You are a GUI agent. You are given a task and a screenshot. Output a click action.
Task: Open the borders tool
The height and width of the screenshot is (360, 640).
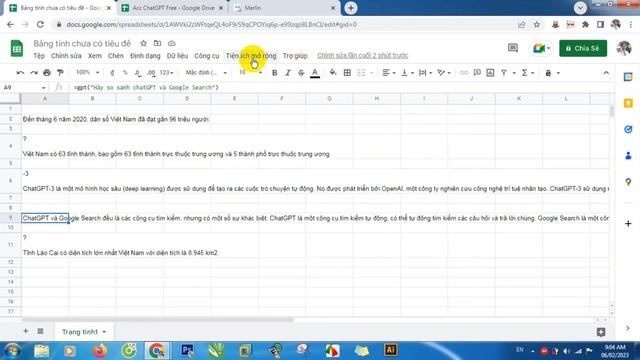click(x=347, y=73)
